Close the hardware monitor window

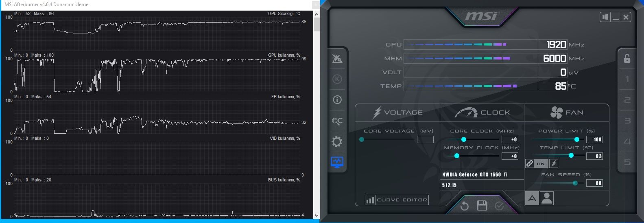point(315,4)
